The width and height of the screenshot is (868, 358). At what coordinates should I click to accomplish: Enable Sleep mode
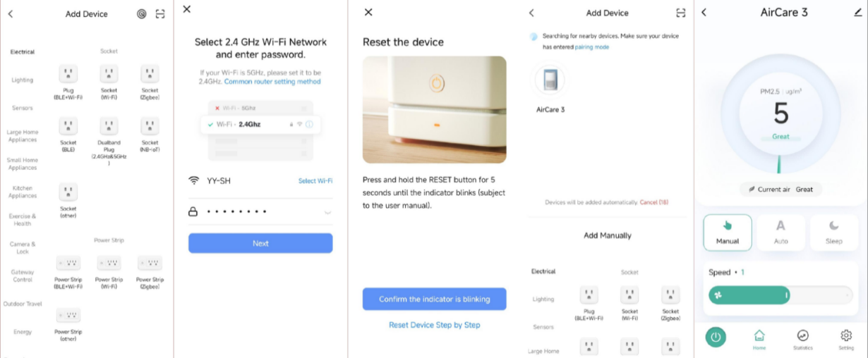[833, 232]
